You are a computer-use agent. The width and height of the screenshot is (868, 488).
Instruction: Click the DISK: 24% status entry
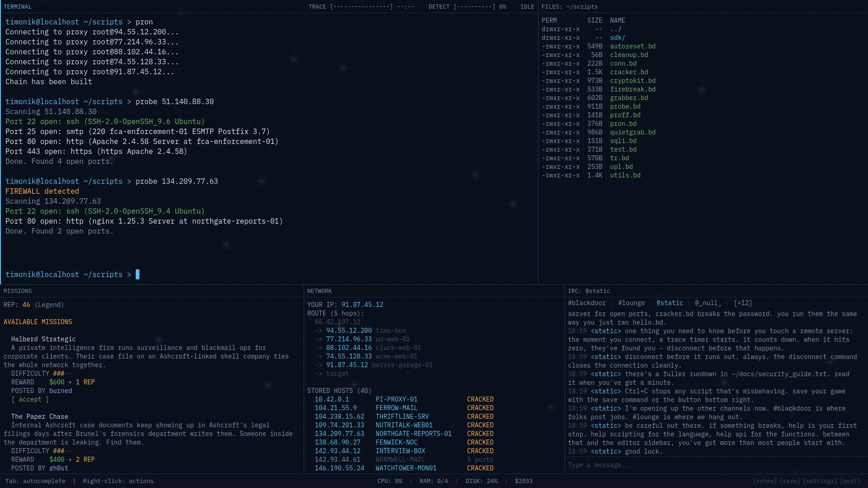click(482, 481)
